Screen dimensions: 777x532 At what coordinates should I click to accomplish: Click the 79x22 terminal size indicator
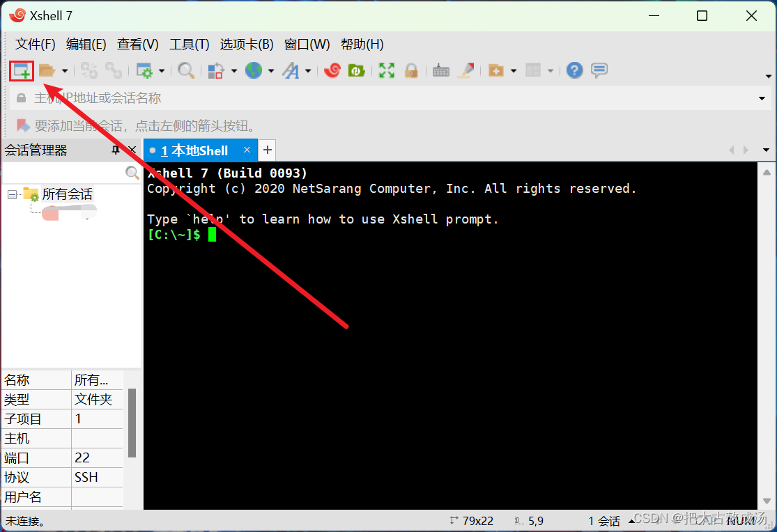pyautogui.click(x=472, y=521)
